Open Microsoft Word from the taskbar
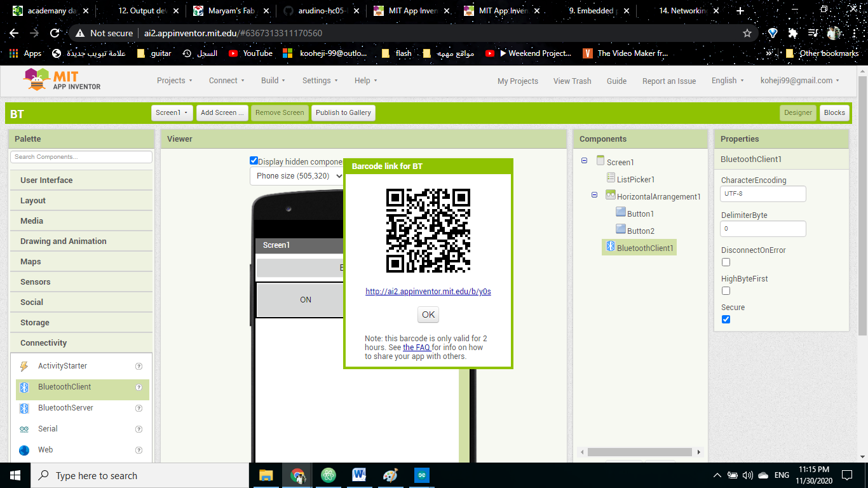Screen dimensions: 868x488 (x=359, y=475)
